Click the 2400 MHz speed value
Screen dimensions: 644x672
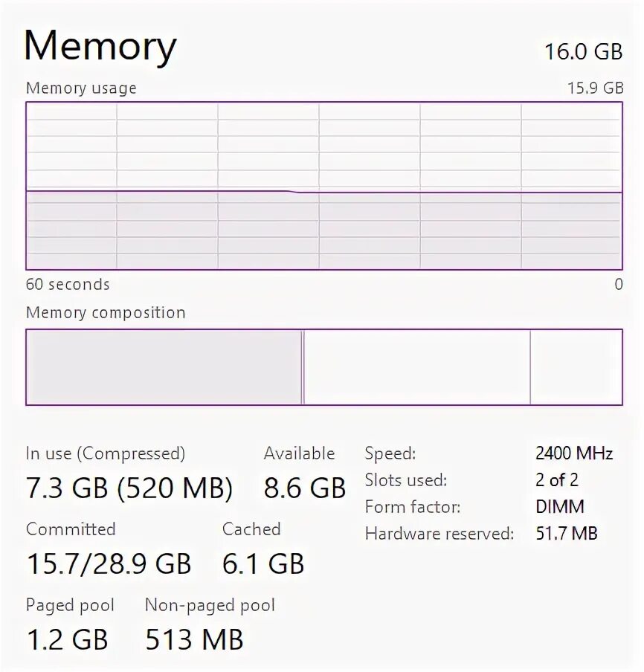pyautogui.click(x=574, y=453)
